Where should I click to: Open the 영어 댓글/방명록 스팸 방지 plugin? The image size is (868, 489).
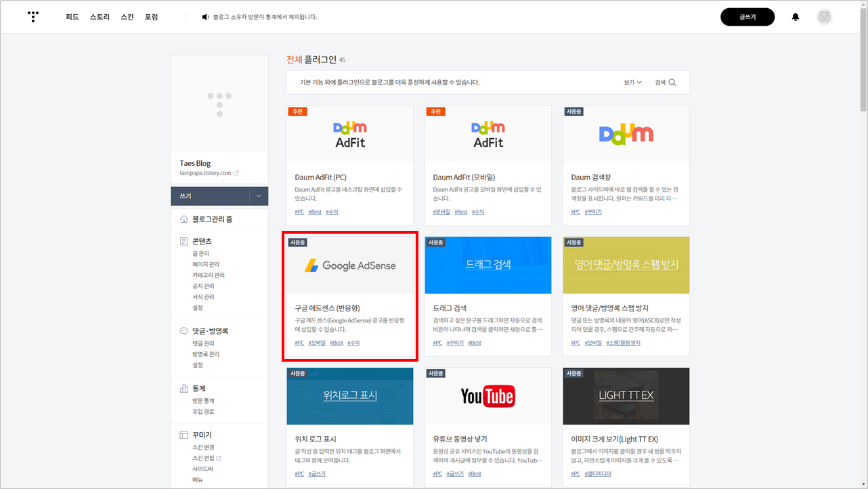pos(626,296)
